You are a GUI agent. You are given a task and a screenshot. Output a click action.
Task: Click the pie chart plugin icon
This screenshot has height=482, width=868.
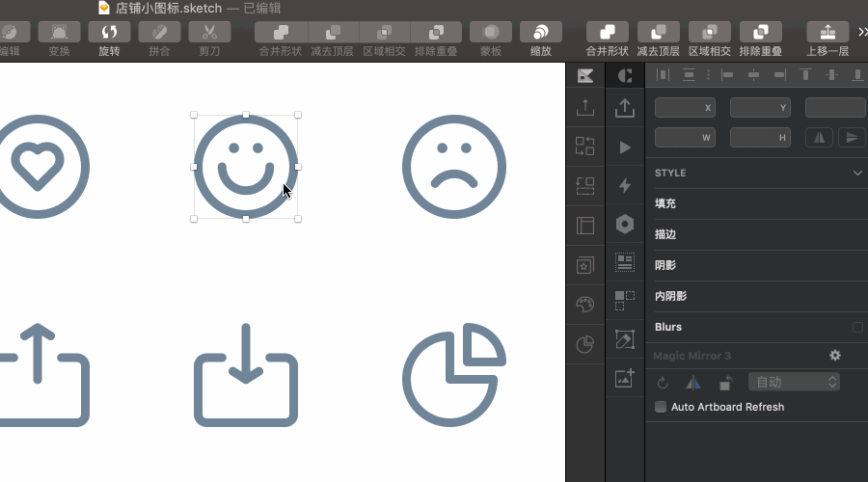[x=585, y=344]
